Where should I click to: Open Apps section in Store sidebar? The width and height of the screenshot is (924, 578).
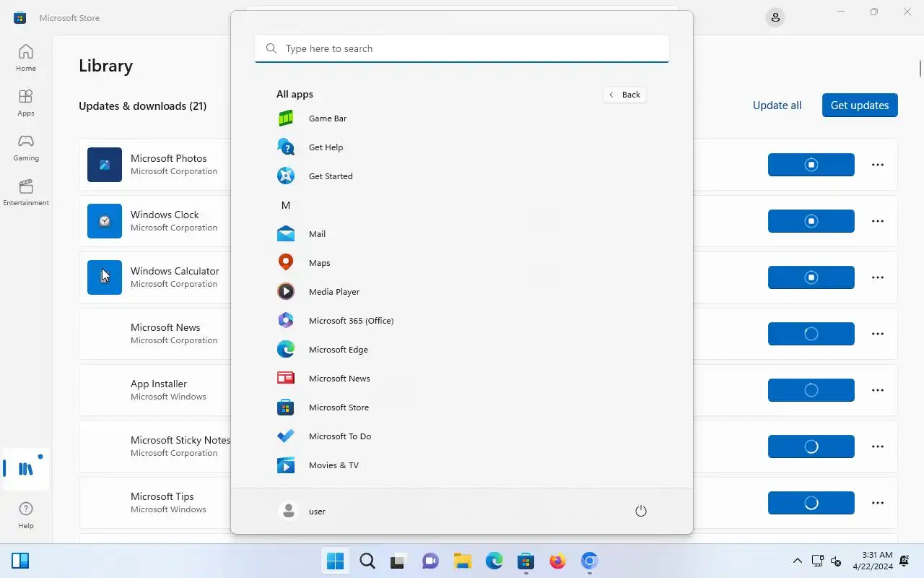coord(26,103)
